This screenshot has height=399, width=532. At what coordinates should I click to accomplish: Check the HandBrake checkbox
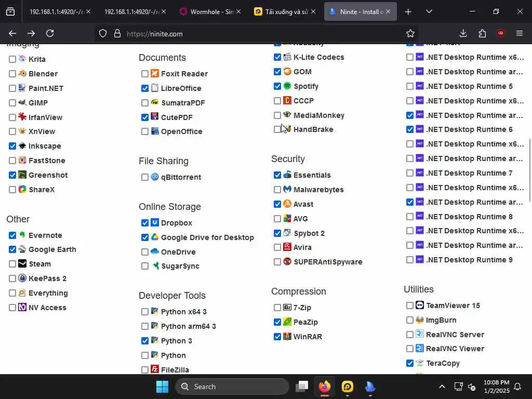click(x=277, y=129)
